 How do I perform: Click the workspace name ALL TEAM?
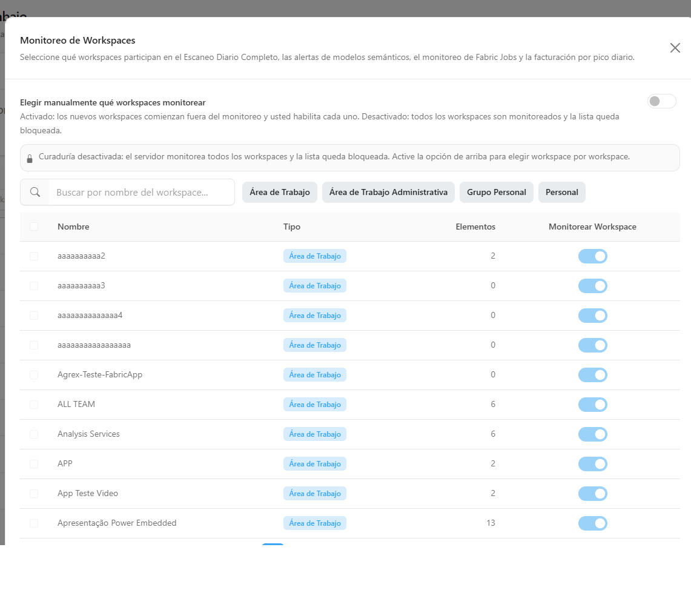(x=76, y=405)
